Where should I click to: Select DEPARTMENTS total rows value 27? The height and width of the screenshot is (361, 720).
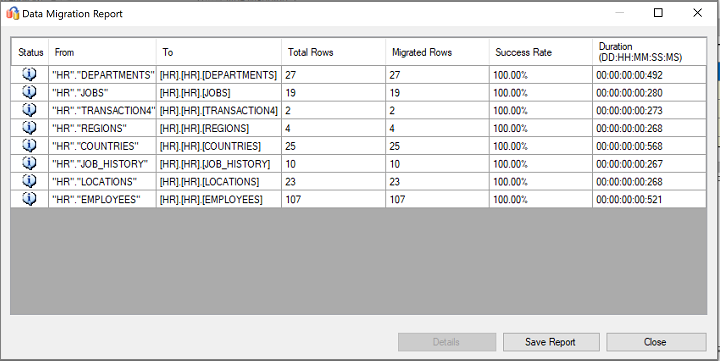coord(334,75)
